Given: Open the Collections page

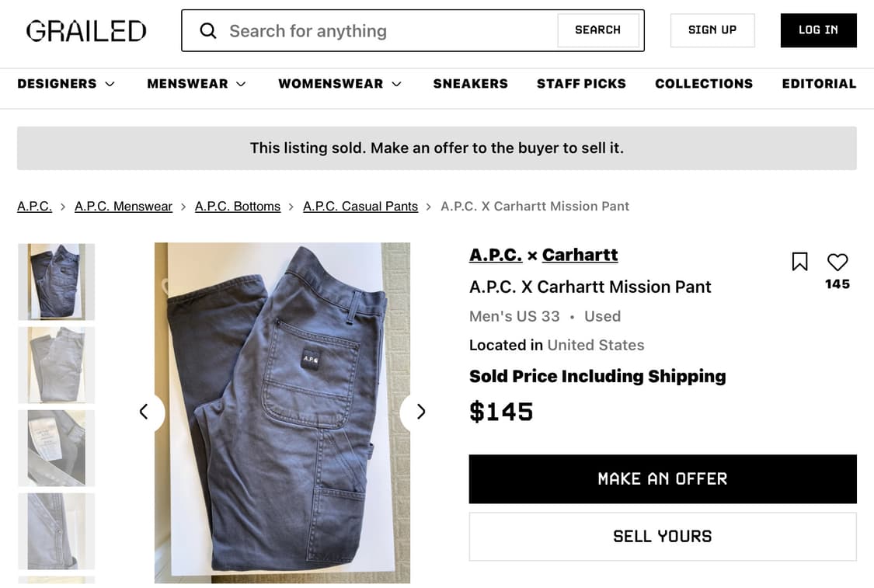Looking at the screenshot, I should (704, 84).
